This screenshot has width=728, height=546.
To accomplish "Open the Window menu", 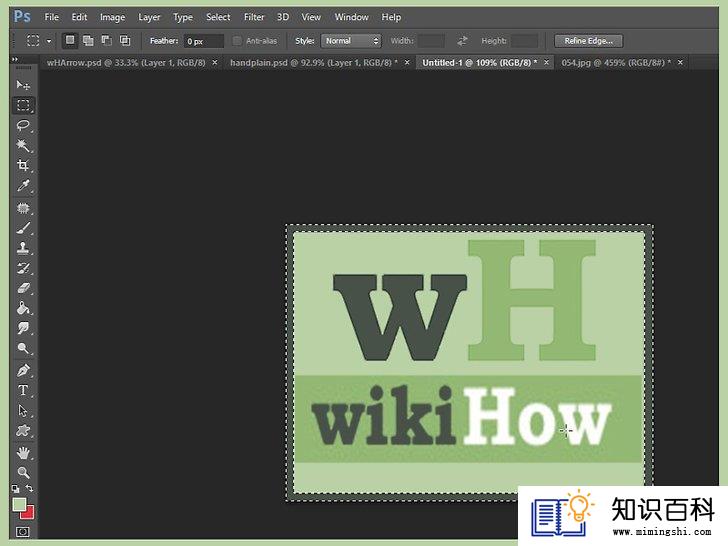I will pos(351,17).
